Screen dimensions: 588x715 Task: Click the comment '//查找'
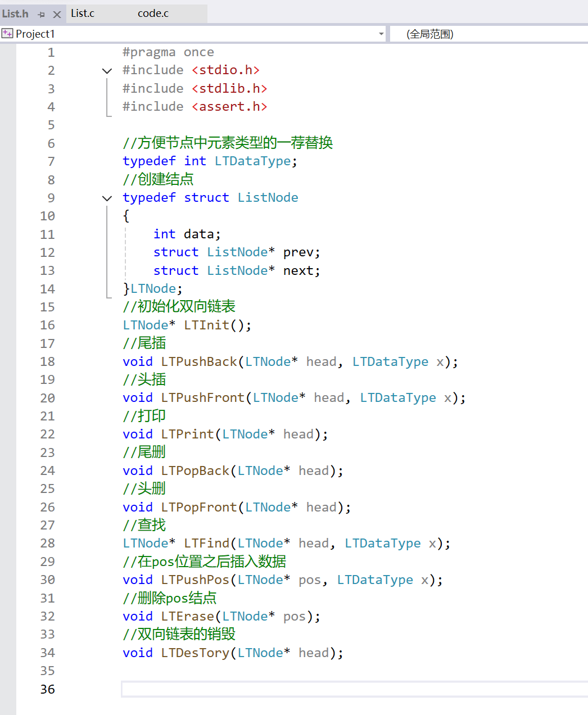point(144,525)
